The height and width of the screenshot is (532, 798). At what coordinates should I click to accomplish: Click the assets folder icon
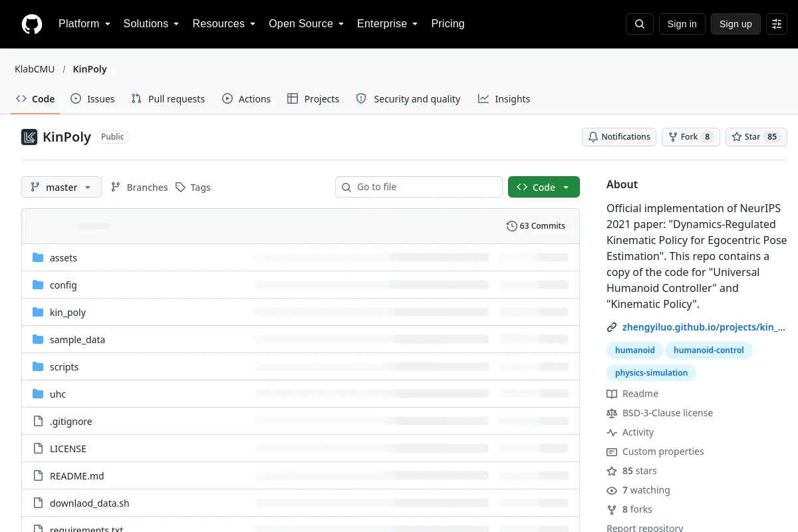click(x=38, y=257)
